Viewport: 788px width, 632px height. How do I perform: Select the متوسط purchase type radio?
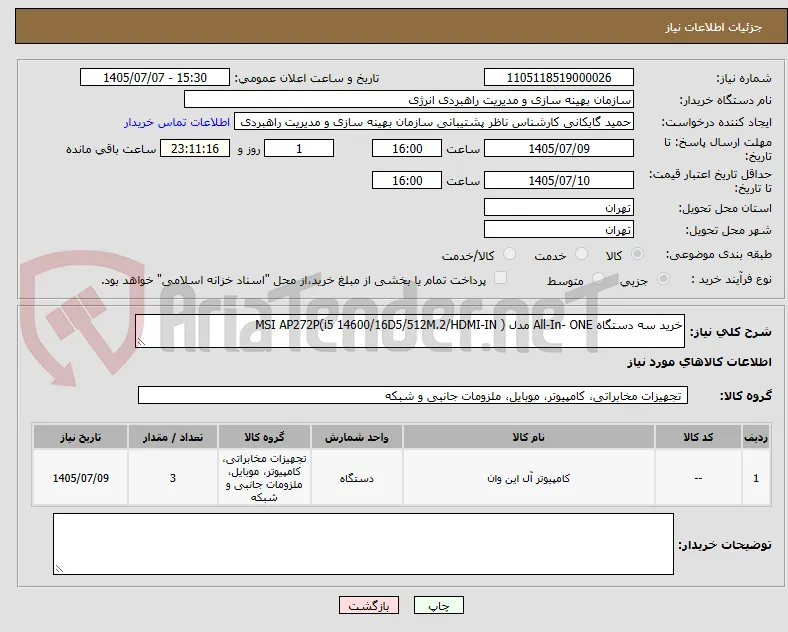[x=599, y=279]
